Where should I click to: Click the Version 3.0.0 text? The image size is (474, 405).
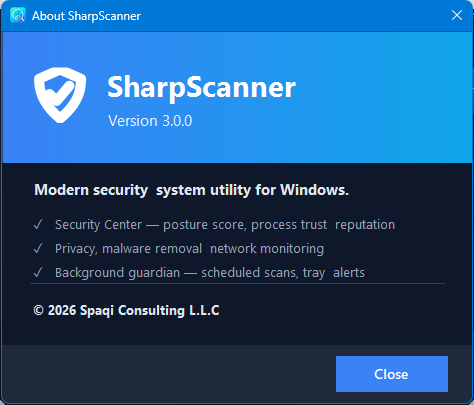[x=150, y=121]
